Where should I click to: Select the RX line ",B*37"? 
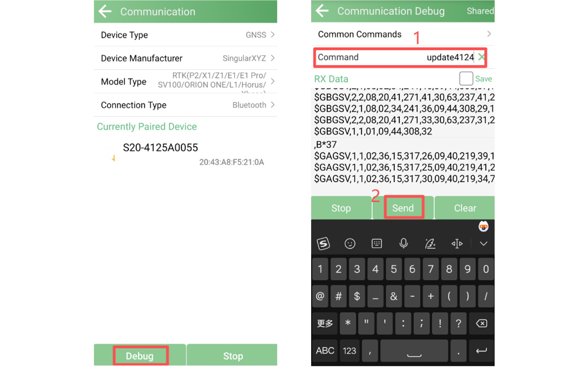pos(325,144)
